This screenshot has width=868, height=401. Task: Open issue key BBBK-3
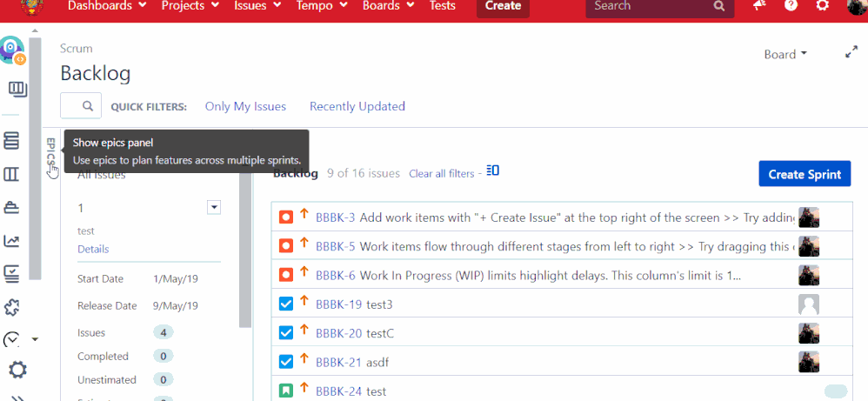coord(336,217)
